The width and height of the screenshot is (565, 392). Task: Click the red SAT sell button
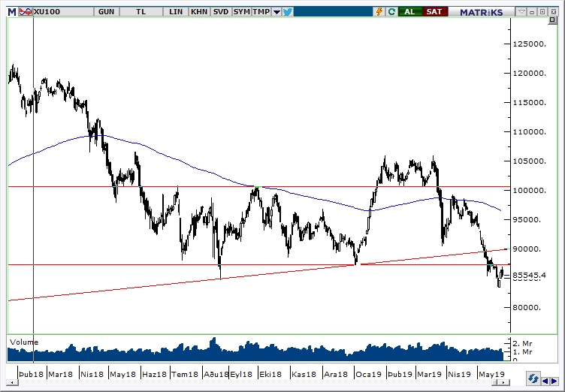tap(434, 12)
